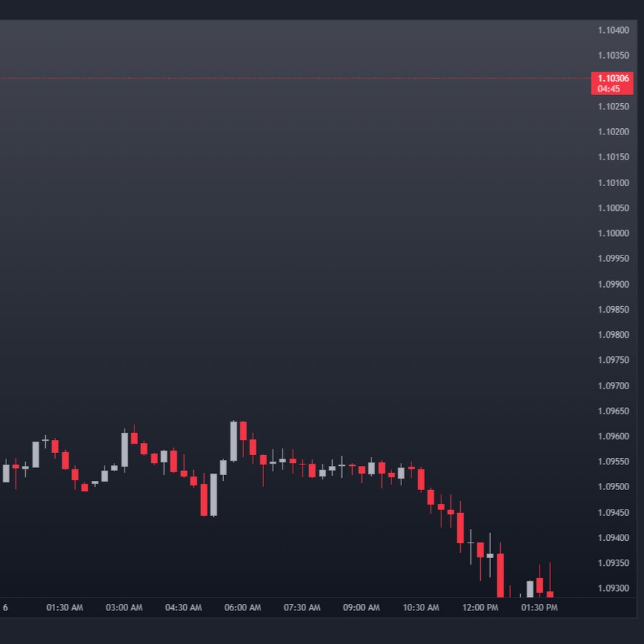Select the 12:00 PM time marker
The width and height of the screenshot is (644, 644).
pos(480,608)
